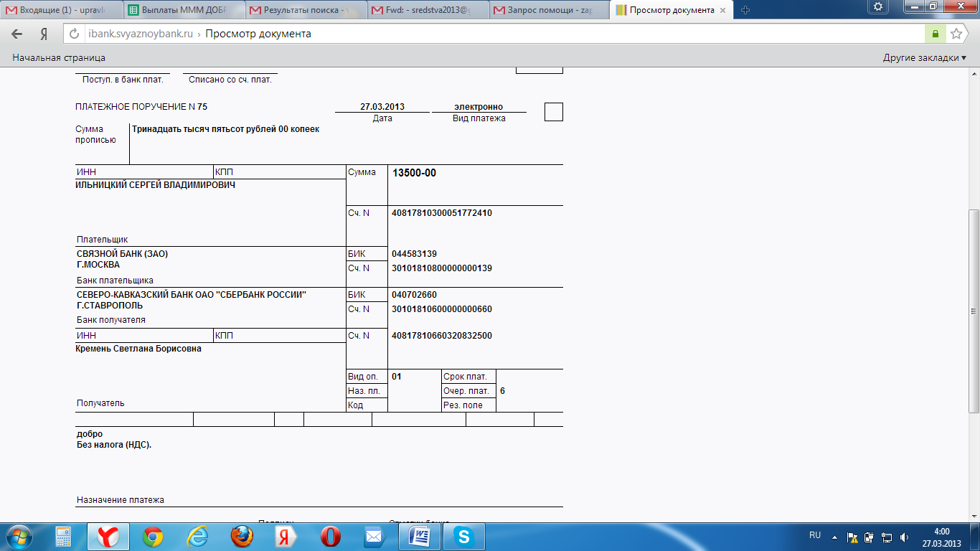Open the Windows Start button

(x=19, y=535)
